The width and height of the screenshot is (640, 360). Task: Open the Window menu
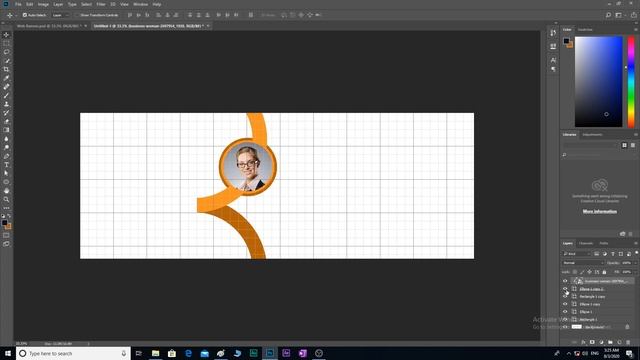point(140,4)
